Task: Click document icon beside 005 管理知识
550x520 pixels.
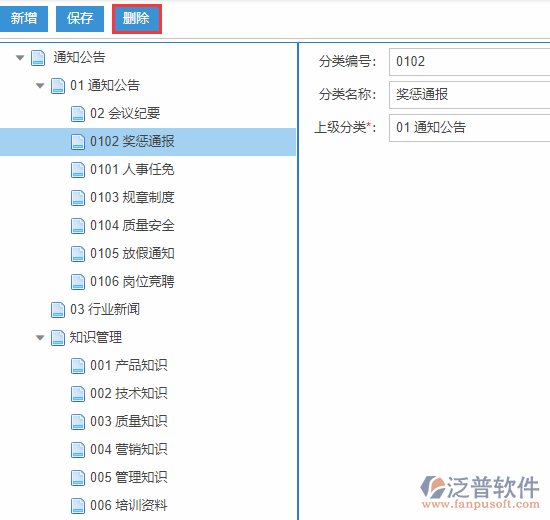Action: click(78, 478)
